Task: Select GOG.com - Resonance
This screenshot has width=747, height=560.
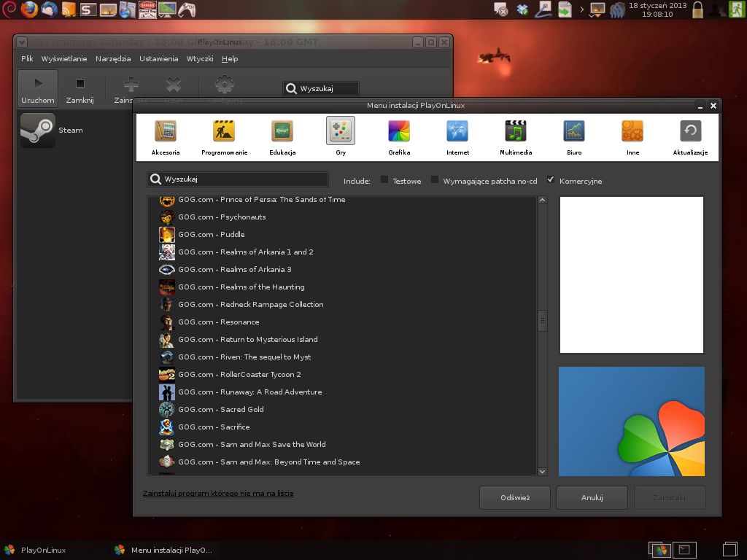Action: pos(219,322)
